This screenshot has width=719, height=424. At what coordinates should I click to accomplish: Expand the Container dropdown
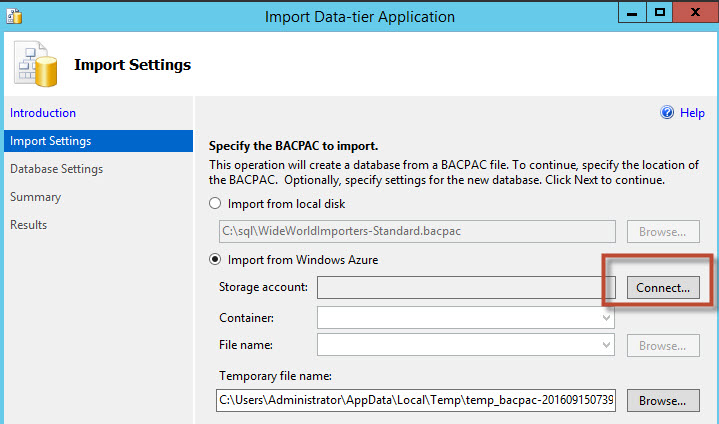[x=607, y=317]
